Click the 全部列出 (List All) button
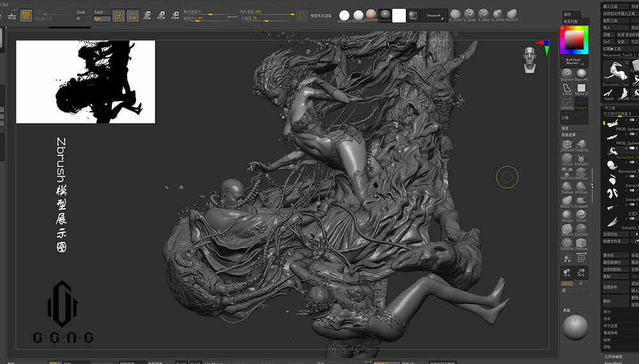 point(616,234)
